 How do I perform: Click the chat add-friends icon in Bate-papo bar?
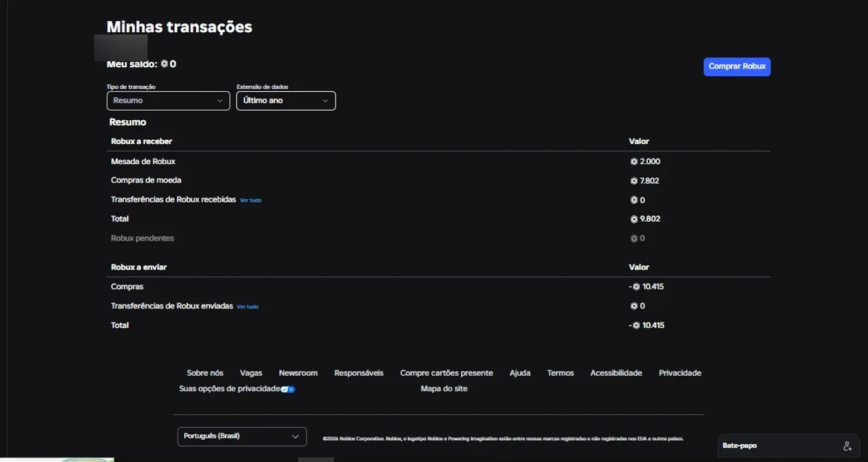(x=847, y=446)
